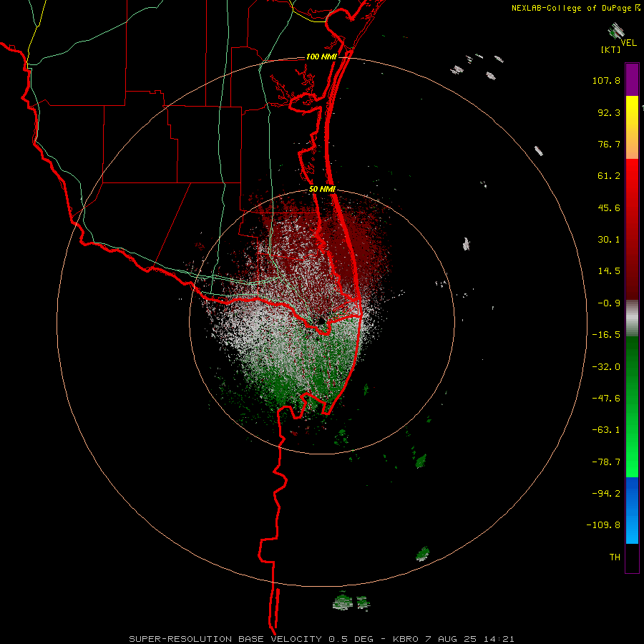This screenshot has height=644, width=644.
Task: Click the -109.8 legend value
Action: (x=603, y=525)
